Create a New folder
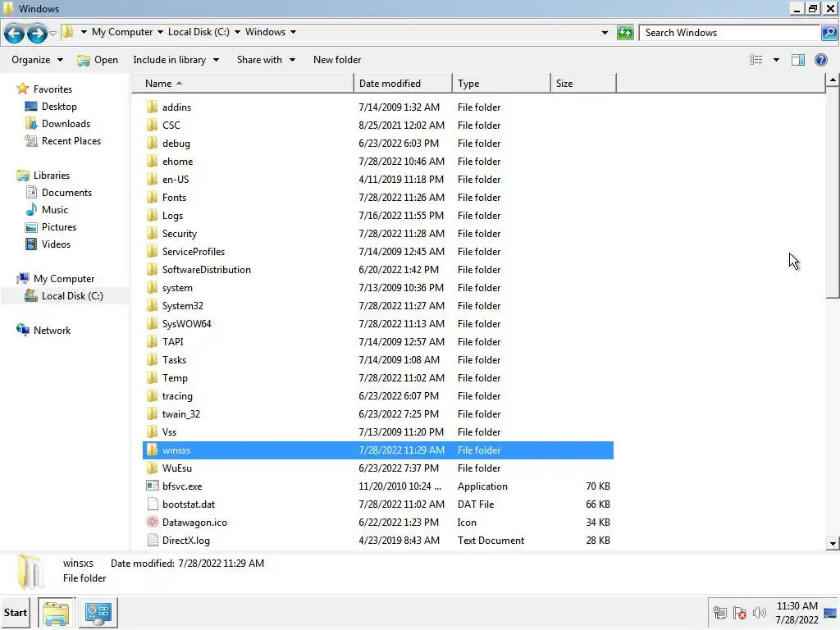This screenshot has height=630, width=840. (x=337, y=60)
